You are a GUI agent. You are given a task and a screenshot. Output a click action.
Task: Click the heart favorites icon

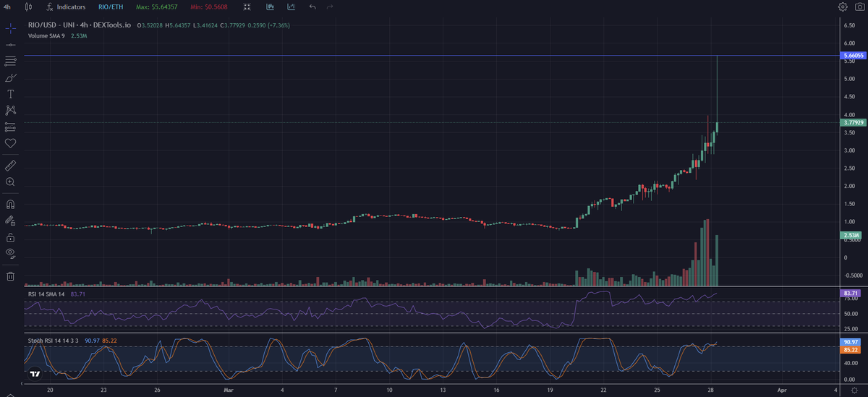pos(10,143)
